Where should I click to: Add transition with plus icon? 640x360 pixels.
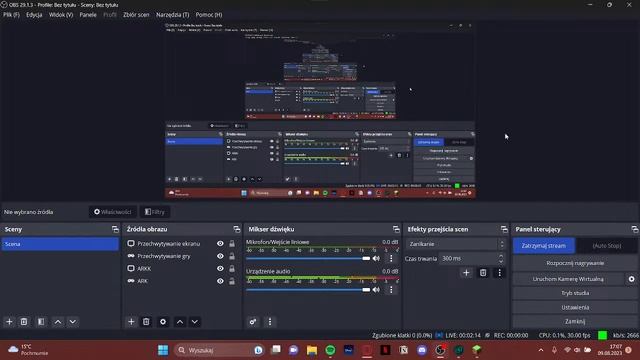pos(466,273)
